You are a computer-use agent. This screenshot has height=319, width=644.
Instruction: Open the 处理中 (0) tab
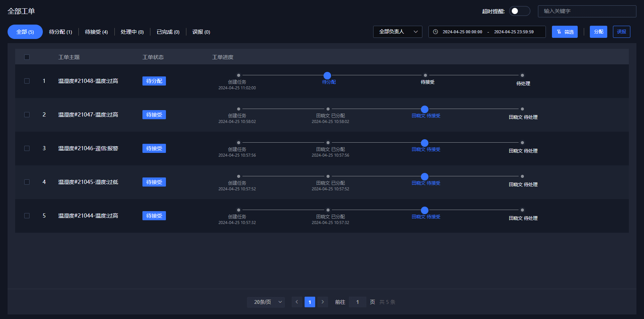click(132, 32)
